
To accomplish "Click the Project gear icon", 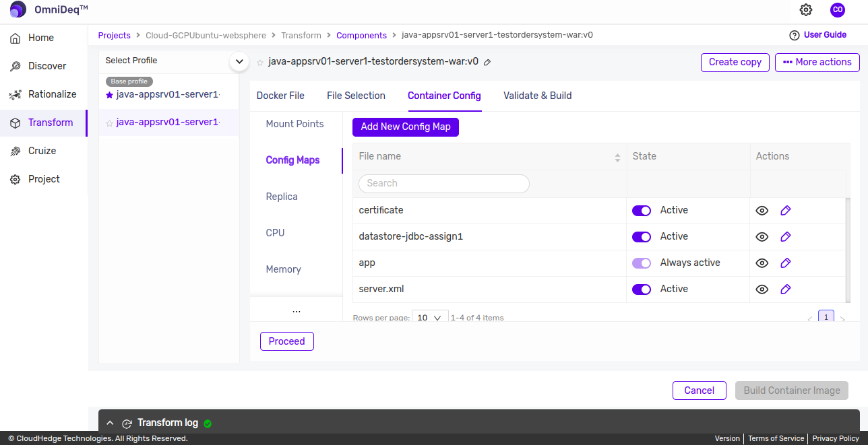I will (15, 180).
